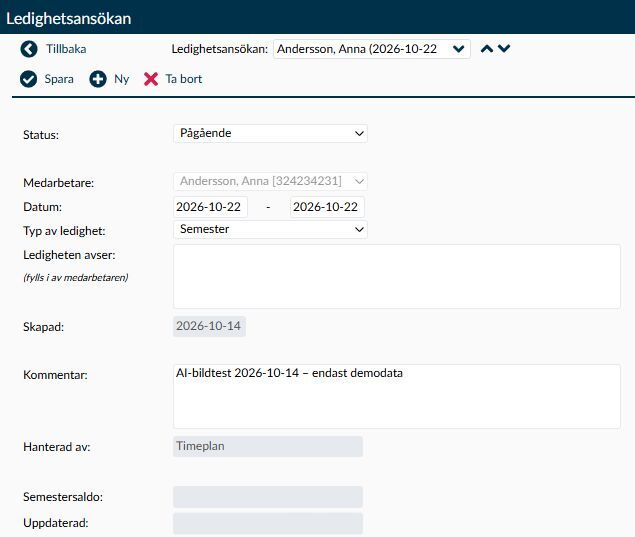Viewport: 635px width, 537px height.
Task: Click the Skapad: label
Action: (x=43, y=327)
